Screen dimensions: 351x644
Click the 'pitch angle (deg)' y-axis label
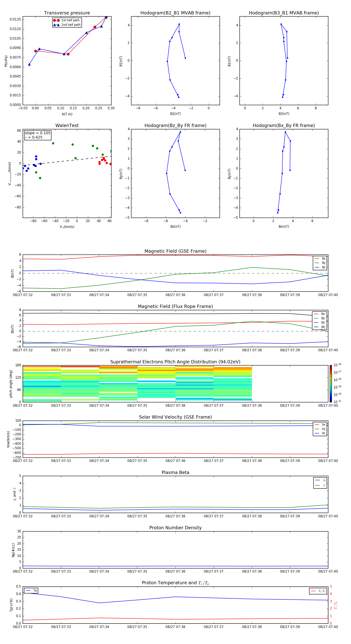11,384
